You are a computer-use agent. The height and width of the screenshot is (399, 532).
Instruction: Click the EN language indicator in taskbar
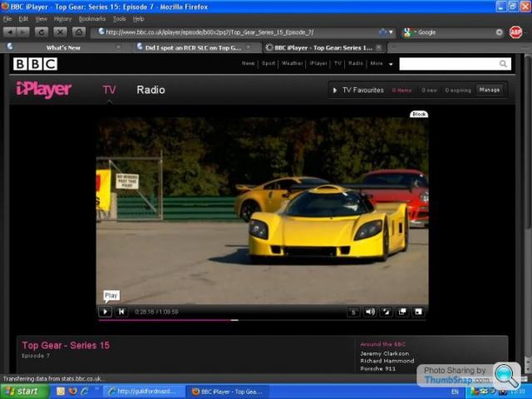tap(455, 392)
